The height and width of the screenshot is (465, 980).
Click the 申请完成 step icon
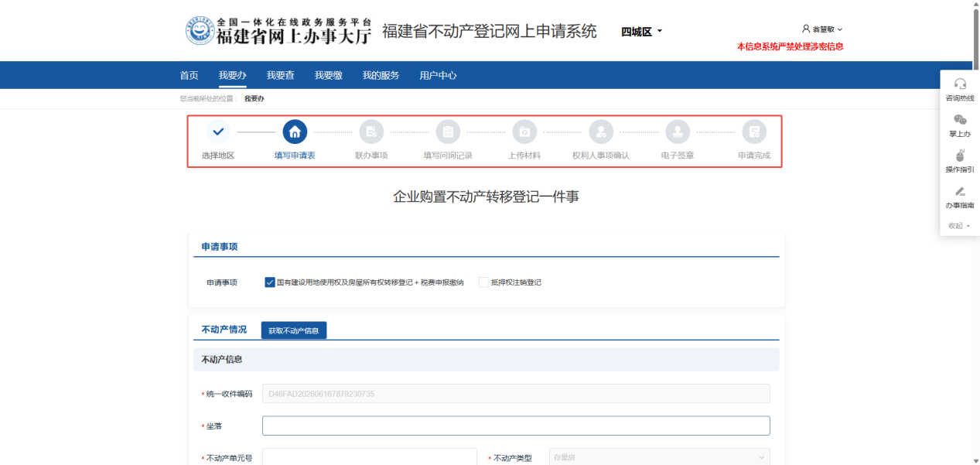(x=754, y=132)
